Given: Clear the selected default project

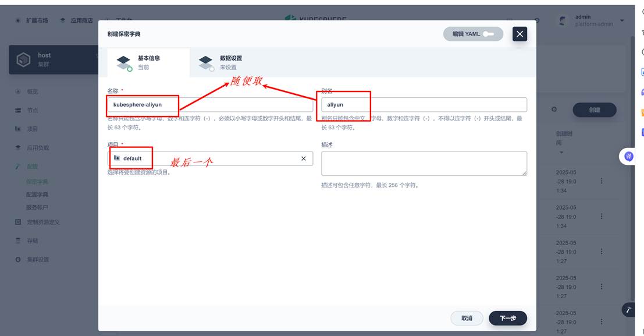Looking at the screenshot, I should tap(304, 158).
